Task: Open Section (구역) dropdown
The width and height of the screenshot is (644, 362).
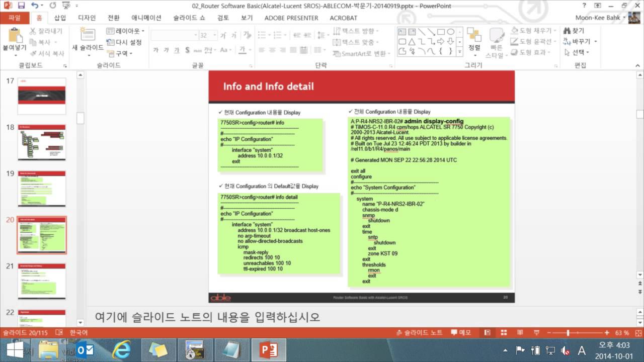Action: tap(120, 53)
